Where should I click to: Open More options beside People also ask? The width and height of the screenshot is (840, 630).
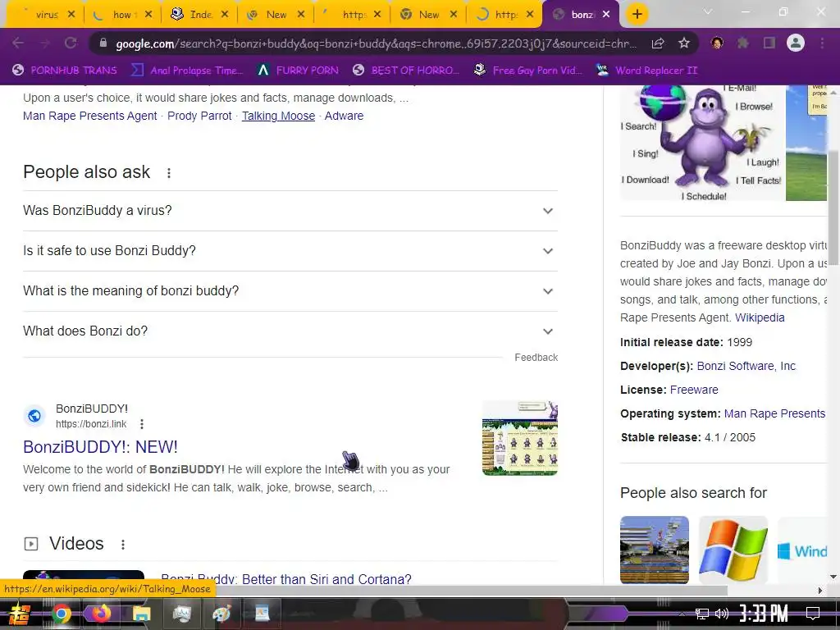(169, 173)
